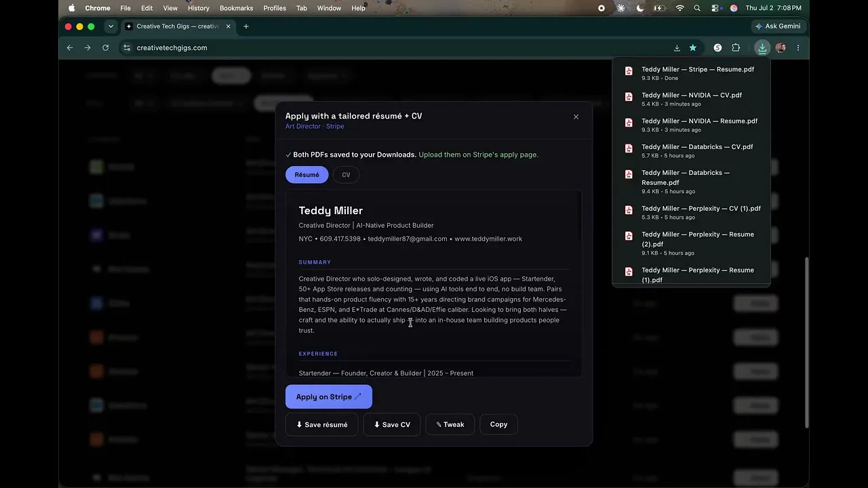
Task: Click the Ask Gemini button
Action: [x=778, y=26]
